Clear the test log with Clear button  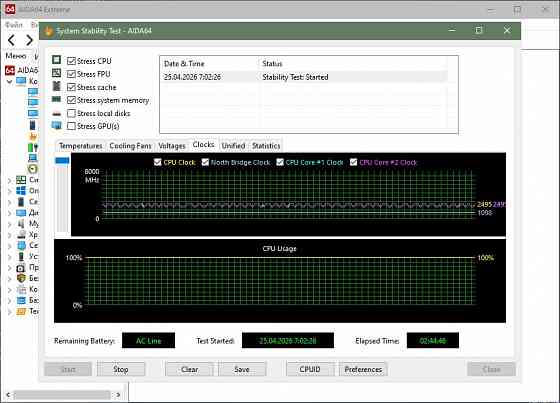point(189,369)
